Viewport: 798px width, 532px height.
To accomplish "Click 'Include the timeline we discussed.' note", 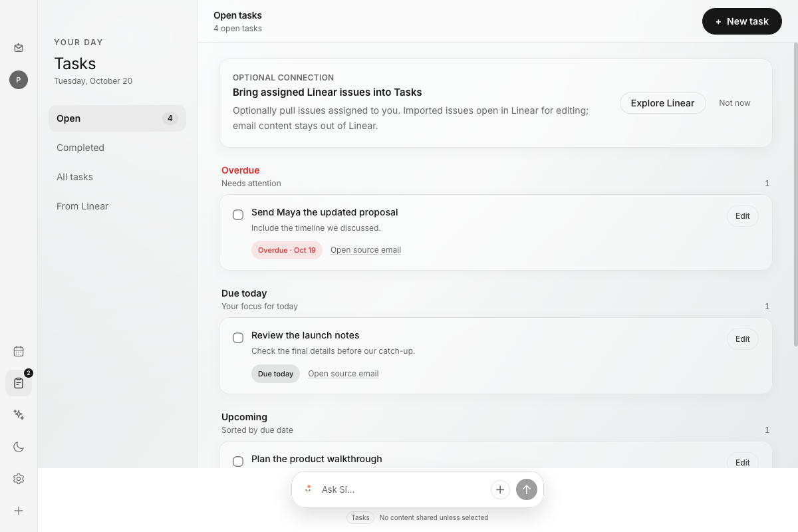I will point(316,228).
